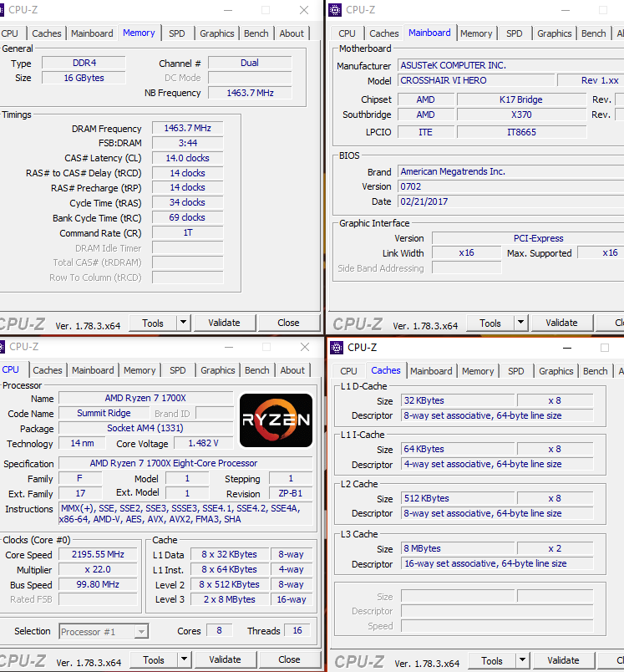Click the DRAM Frequency value 1463.7 MHz
The width and height of the screenshot is (624, 672).
tap(188, 128)
